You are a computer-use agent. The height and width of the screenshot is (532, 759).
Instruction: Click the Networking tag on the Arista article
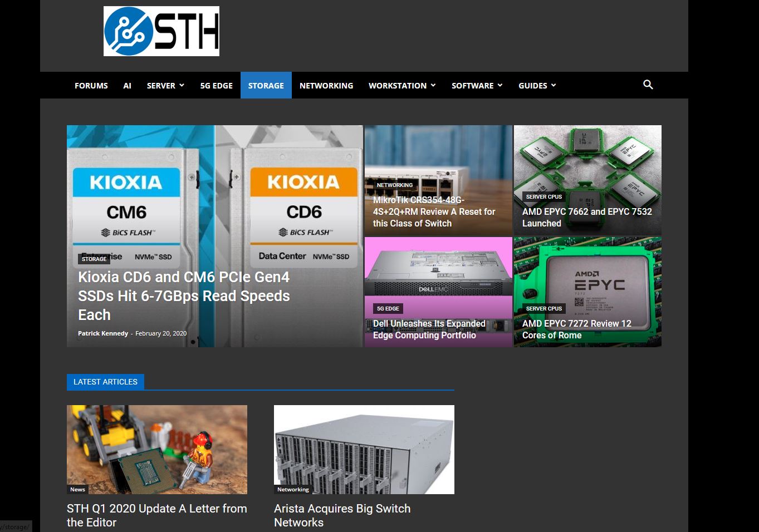(x=293, y=490)
